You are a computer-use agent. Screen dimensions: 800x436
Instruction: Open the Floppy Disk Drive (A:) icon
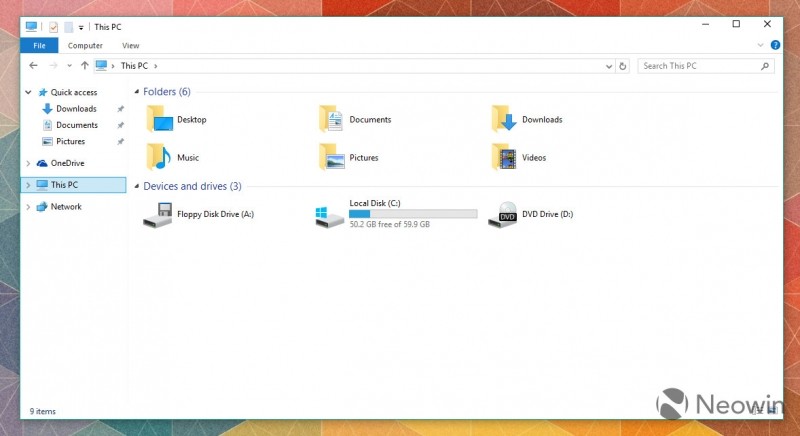(x=158, y=214)
